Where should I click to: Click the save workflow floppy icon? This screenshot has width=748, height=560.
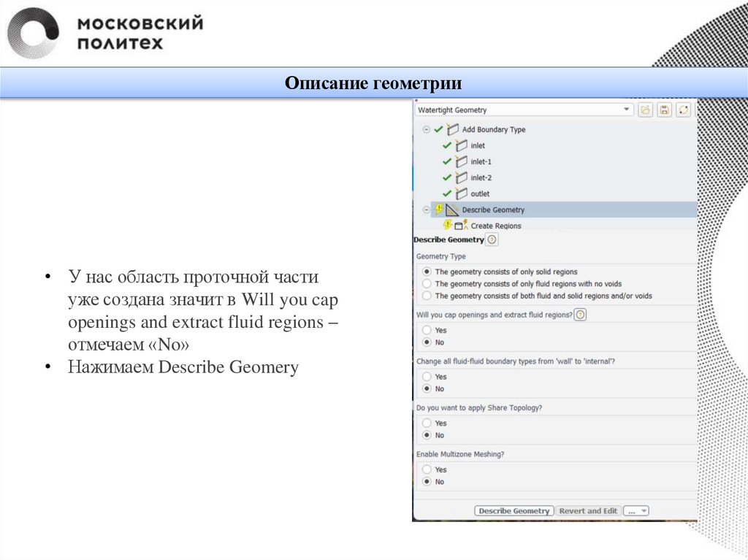(664, 110)
